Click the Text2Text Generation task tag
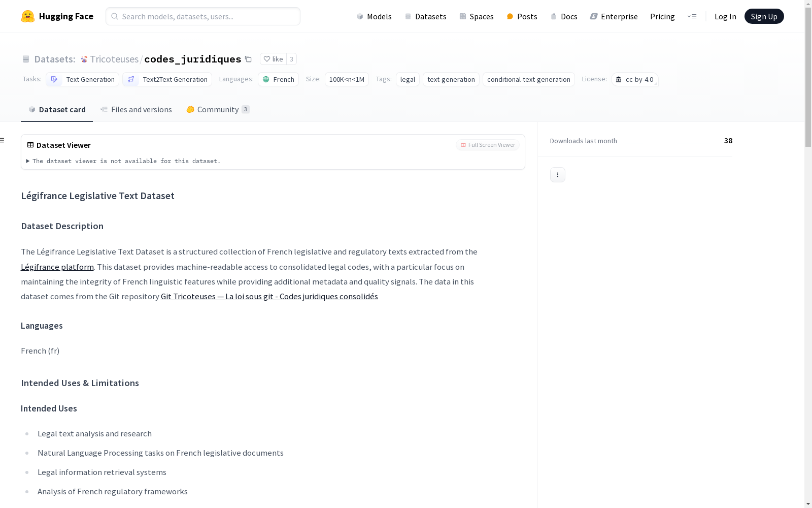The width and height of the screenshot is (812, 508). click(x=167, y=79)
